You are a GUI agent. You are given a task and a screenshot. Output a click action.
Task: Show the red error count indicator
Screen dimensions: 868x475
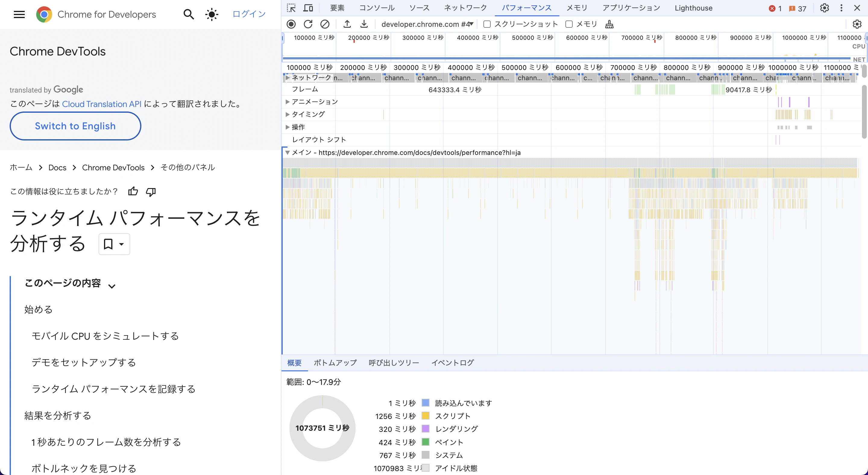point(775,8)
